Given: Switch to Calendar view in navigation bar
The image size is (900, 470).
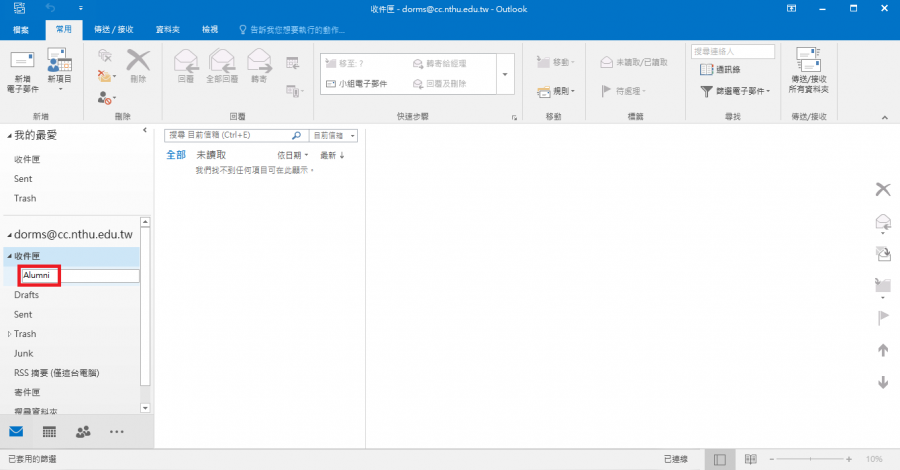Looking at the screenshot, I should pos(49,432).
